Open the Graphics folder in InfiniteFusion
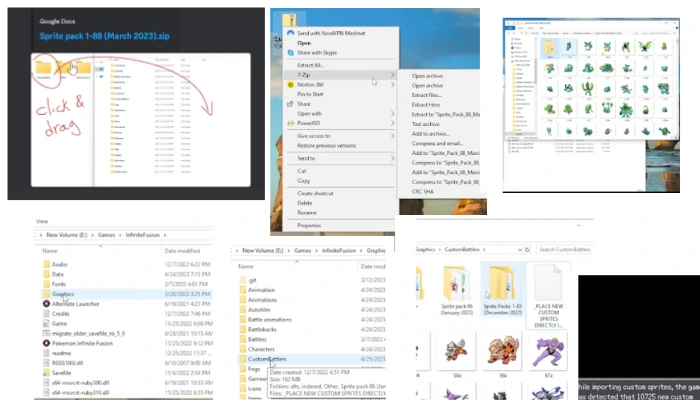 click(64, 295)
